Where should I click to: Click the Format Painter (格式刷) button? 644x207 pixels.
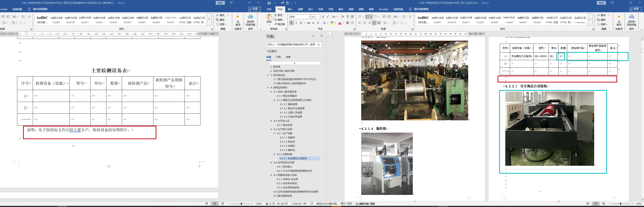(279, 24)
